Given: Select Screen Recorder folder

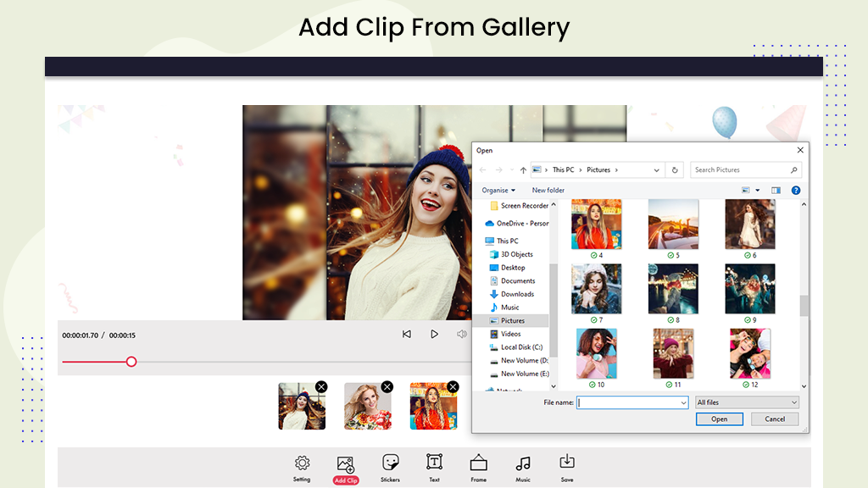Looking at the screenshot, I should [x=519, y=206].
